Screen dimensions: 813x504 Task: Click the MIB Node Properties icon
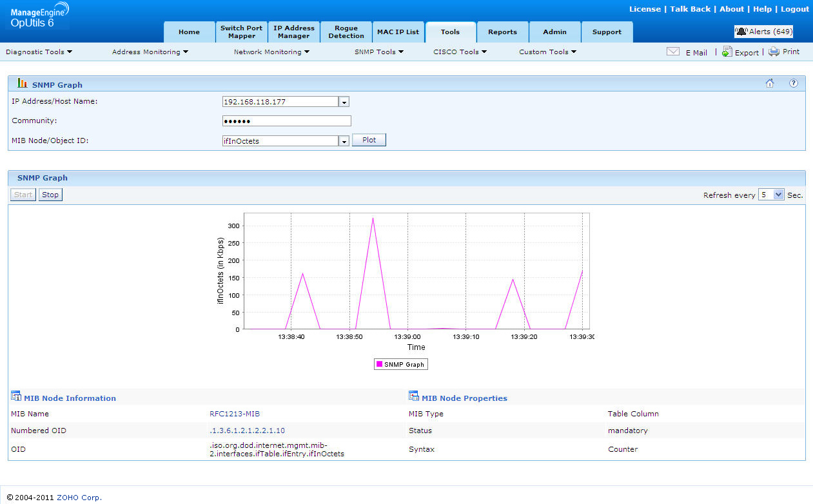[414, 397]
